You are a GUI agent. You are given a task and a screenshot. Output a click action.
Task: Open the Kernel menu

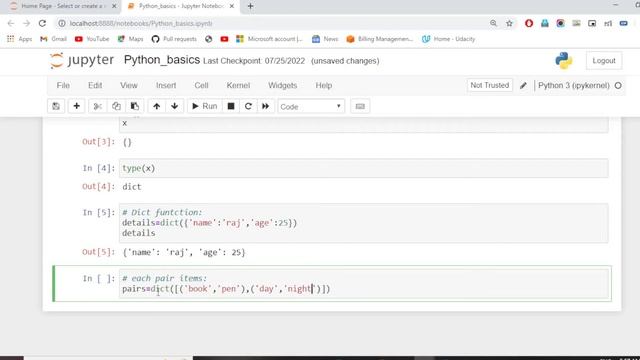(x=238, y=85)
